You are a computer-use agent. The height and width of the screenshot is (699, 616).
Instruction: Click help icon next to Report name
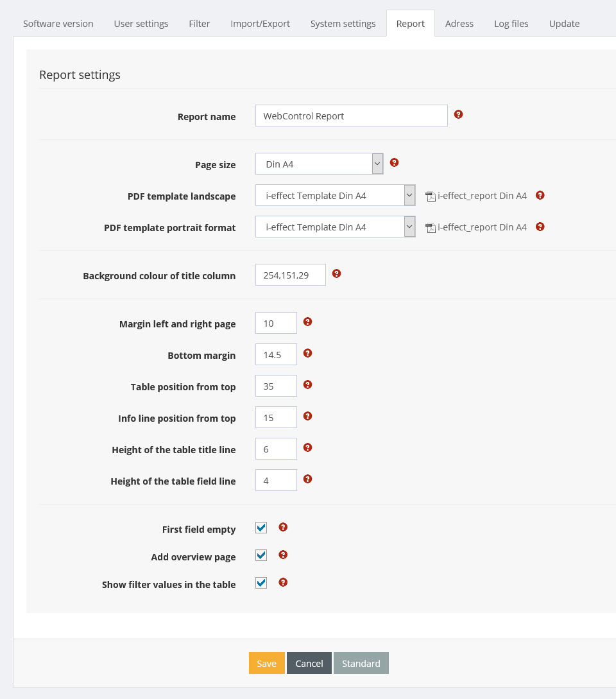458,115
